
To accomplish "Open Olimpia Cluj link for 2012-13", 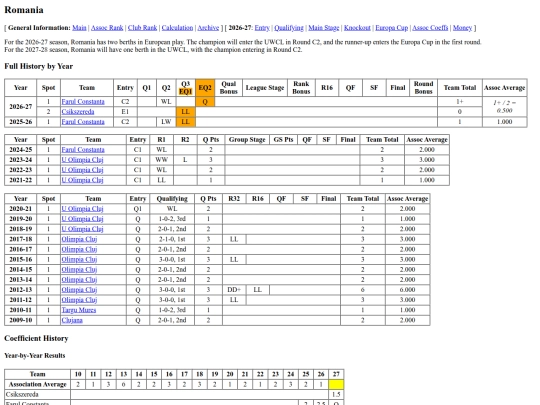I will click(x=79, y=290).
